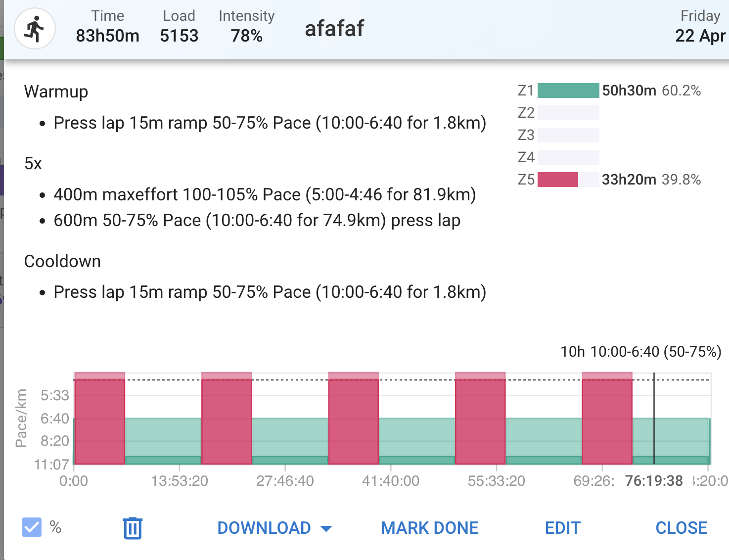Image resolution: width=729 pixels, height=560 pixels.
Task: Click the 5:33 pace axis label
Action: point(55,395)
